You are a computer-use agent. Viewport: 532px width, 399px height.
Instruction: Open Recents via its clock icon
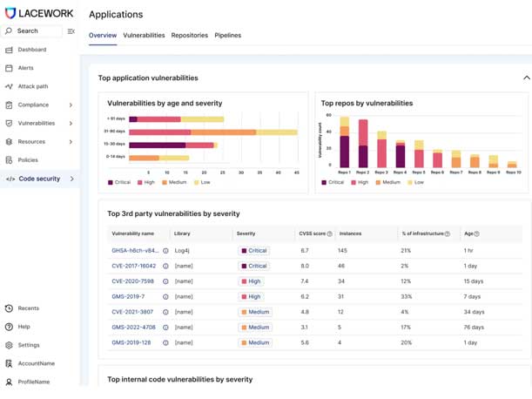click(x=10, y=308)
